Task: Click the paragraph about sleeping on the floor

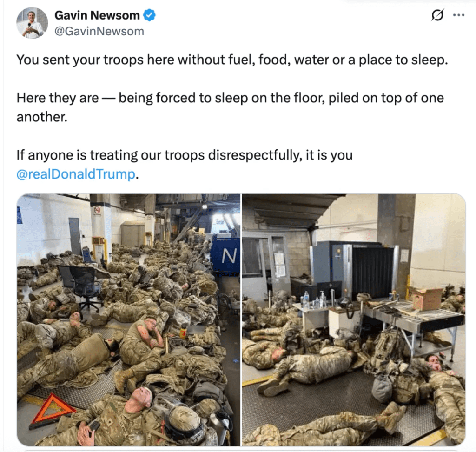Action: (x=230, y=107)
